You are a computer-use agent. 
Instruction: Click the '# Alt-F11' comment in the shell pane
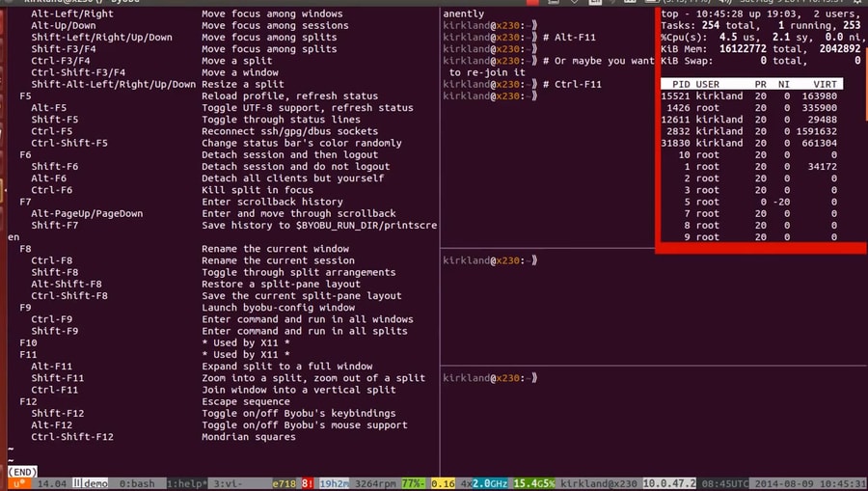(x=569, y=37)
